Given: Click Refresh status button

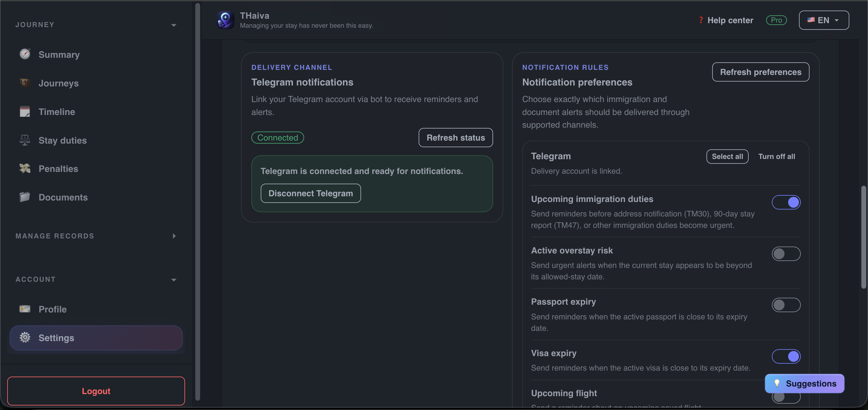Looking at the screenshot, I should point(456,137).
